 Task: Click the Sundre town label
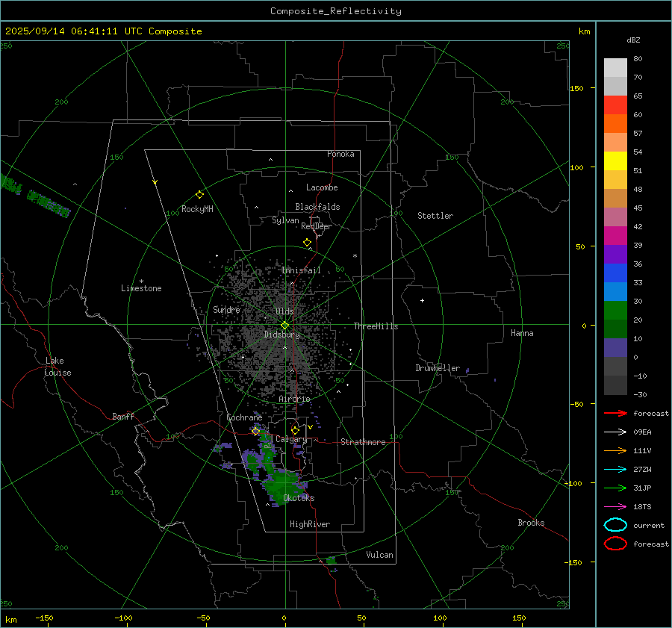point(226,309)
